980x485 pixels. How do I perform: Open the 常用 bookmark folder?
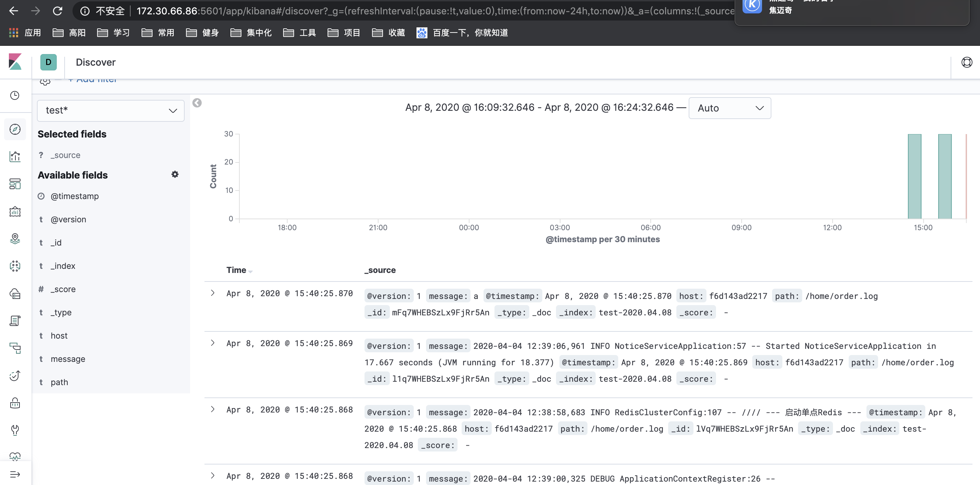(x=158, y=33)
